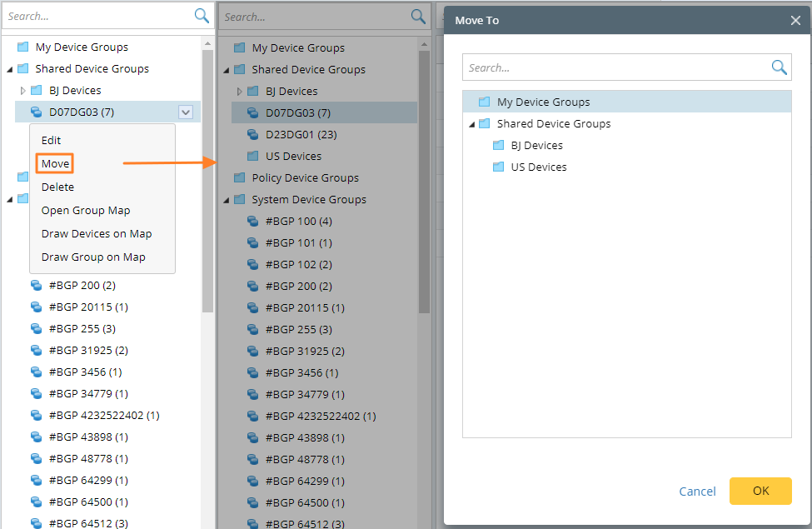Click the US Devices folder icon in dialog
812x529 pixels.
point(498,167)
